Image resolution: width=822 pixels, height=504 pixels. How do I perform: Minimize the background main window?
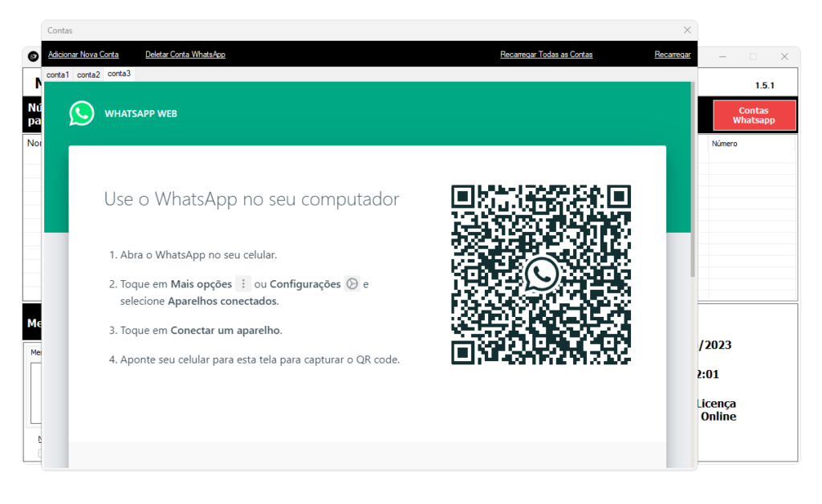(x=722, y=57)
